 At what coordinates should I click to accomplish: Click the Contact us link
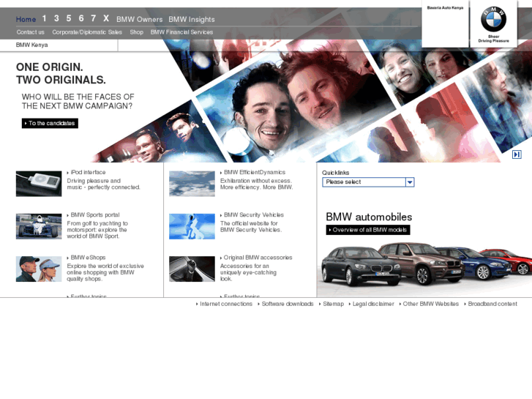(x=31, y=32)
